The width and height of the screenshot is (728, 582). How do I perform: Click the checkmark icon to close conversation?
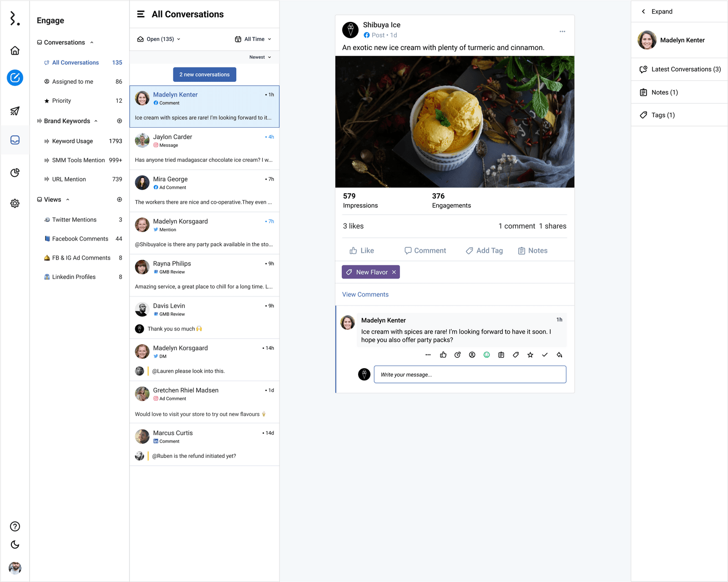[x=545, y=355]
